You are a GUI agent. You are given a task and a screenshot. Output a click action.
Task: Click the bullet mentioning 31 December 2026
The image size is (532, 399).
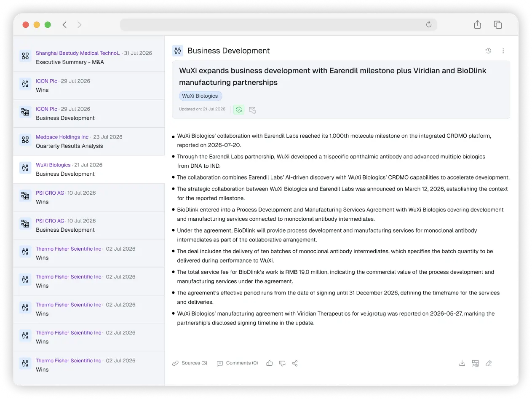click(338, 297)
